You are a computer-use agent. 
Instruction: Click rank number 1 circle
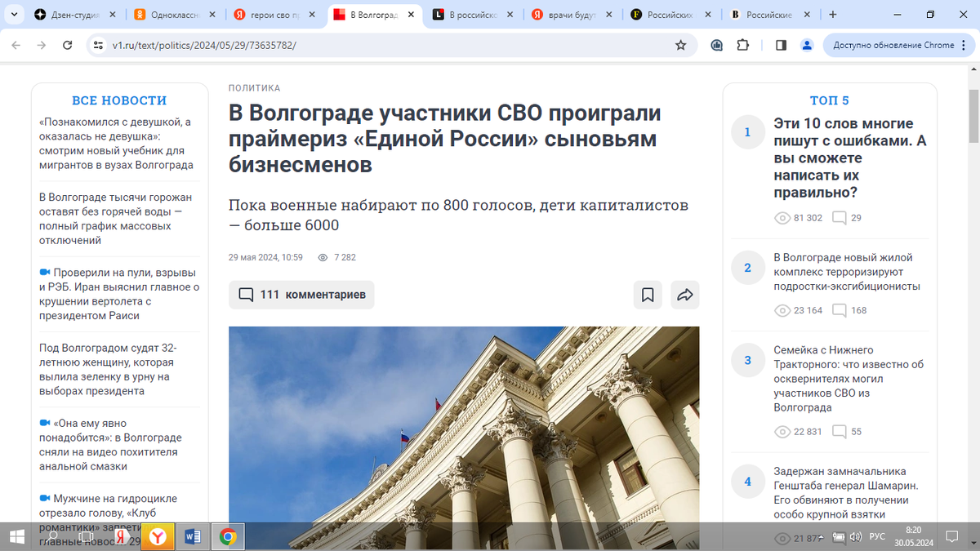(747, 132)
